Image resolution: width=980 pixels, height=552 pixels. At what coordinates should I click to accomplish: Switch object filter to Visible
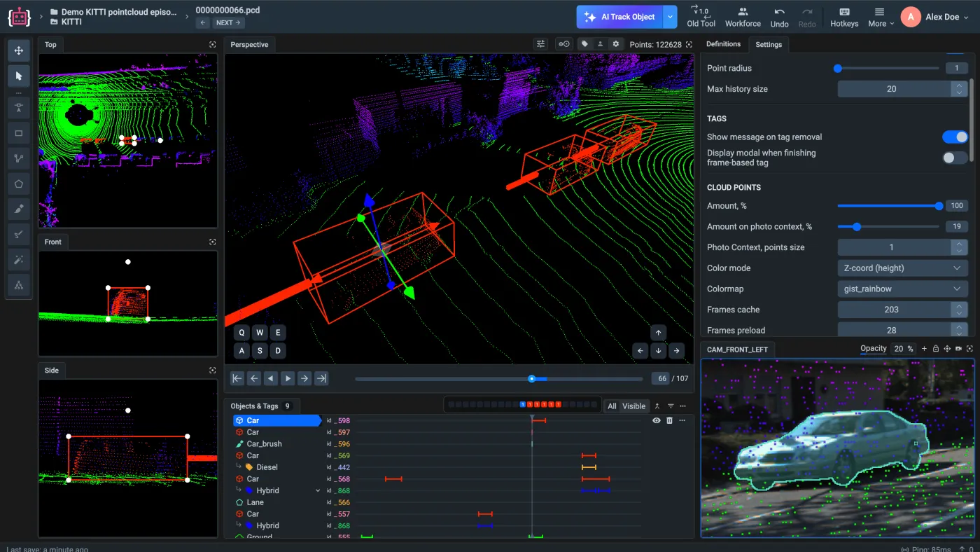(x=634, y=406)
